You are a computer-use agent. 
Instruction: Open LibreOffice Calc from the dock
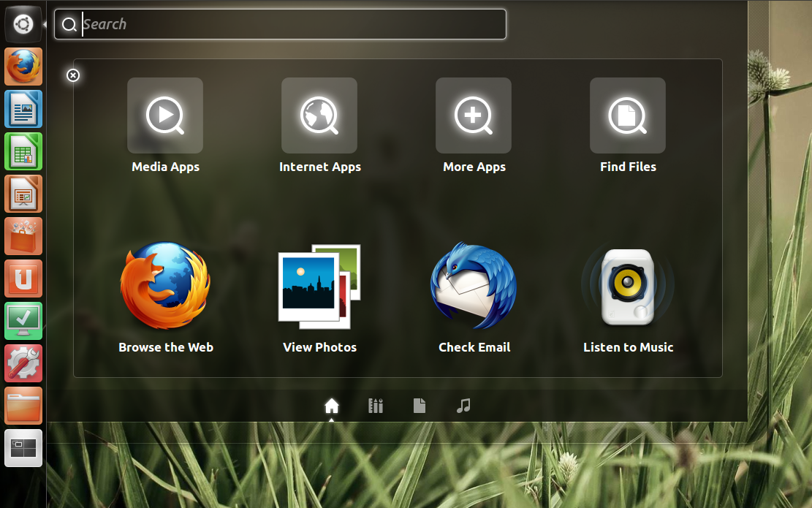[23, 151]
